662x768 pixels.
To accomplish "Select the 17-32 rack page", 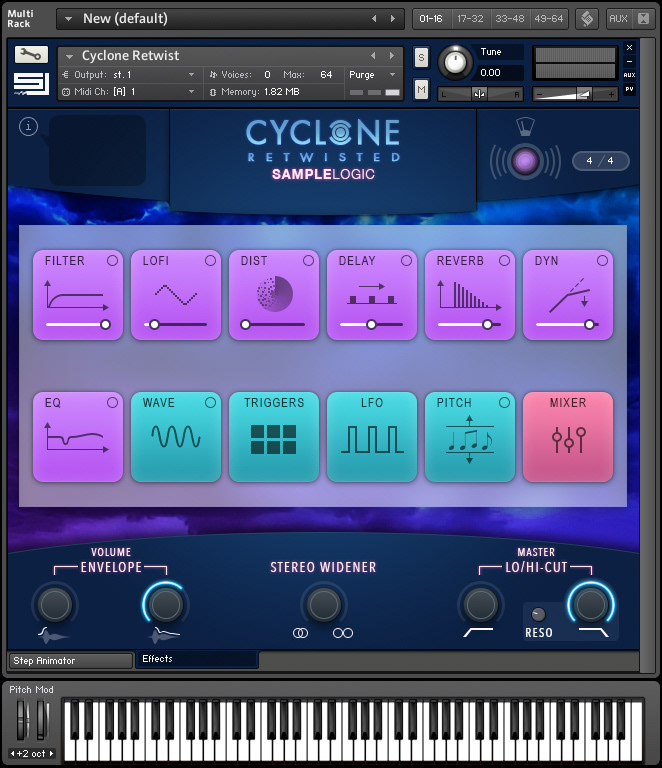I will coord(470,19).
